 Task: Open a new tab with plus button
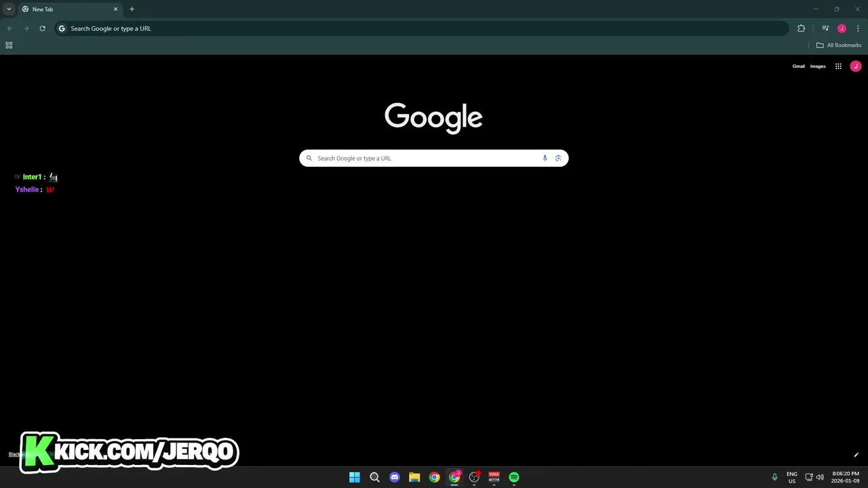click(x=132, y=9)
